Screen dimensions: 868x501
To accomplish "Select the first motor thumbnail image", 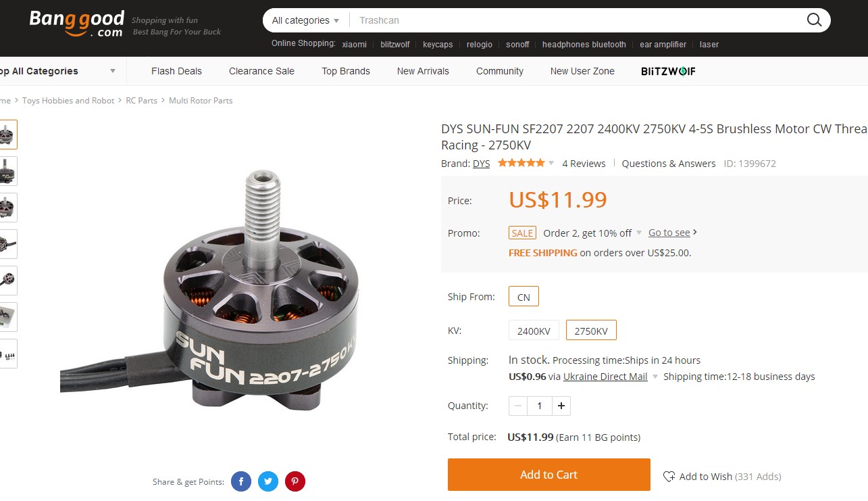I will (7, 135).
